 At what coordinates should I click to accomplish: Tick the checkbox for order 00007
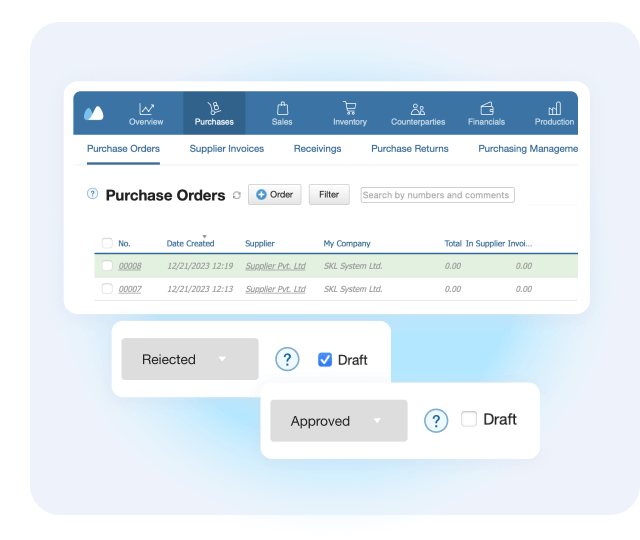tap(107, 289)
